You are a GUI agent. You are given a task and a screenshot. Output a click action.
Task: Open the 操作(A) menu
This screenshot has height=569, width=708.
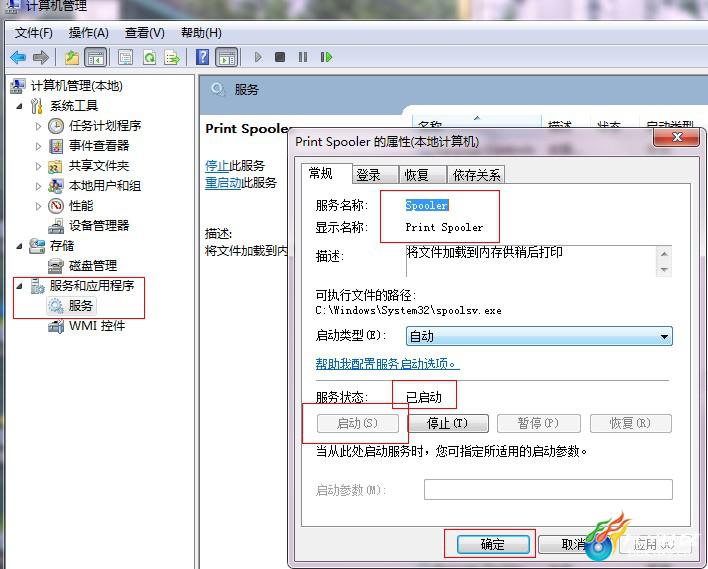(x=88, y=33)
